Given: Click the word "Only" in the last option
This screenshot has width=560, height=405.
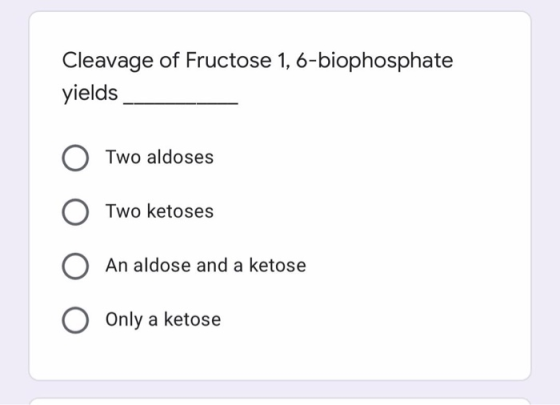Looking at the screenshot, I should tap(124, 320).
